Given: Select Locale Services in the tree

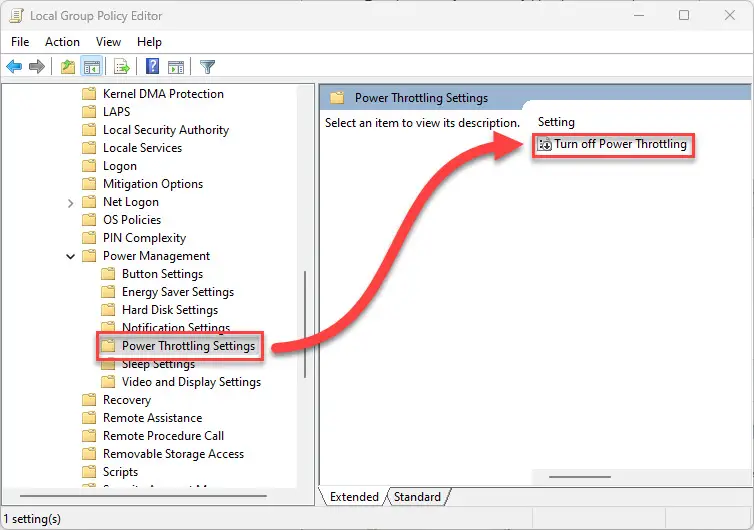Looking at the screenshot, I should (142, 148).
